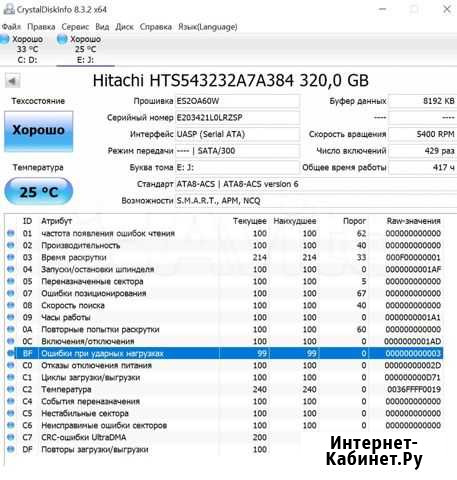
Task: Click the ATA8-ACS standard field
Action: [315, 184]
